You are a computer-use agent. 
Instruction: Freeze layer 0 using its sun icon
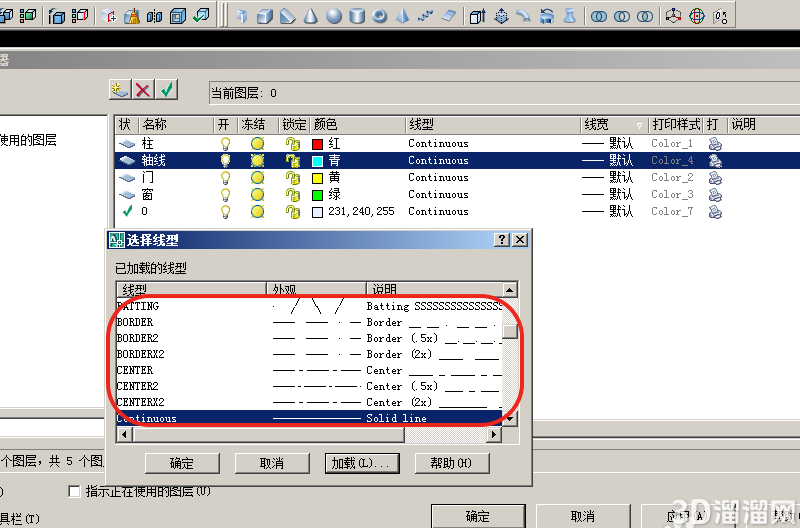tap(258, 211)
